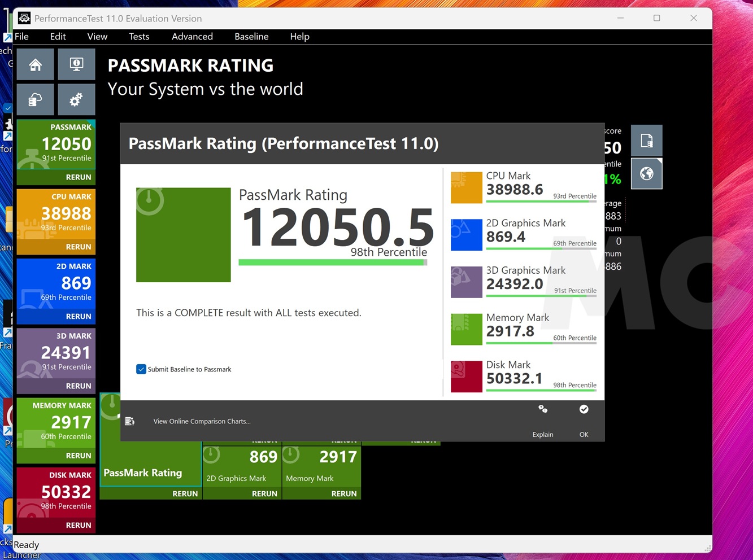Click the PerformanceTest logo in the title bar

tap(24, 17)
